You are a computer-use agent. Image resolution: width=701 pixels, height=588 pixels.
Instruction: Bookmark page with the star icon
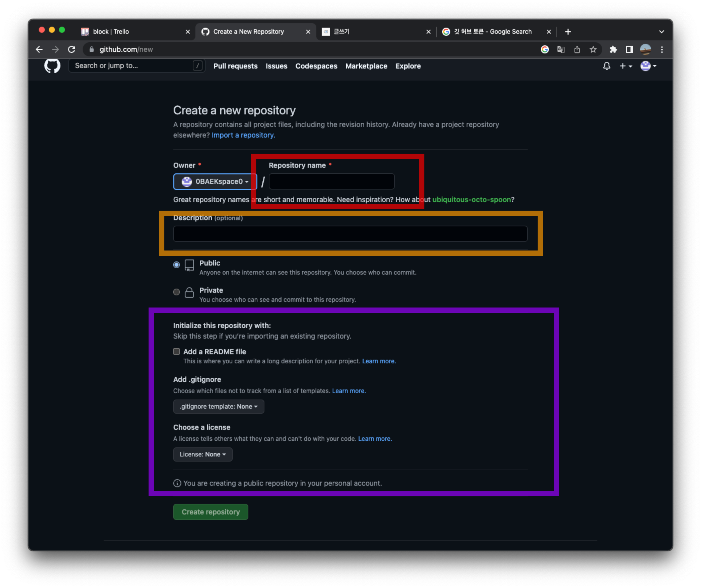[593, 49]
